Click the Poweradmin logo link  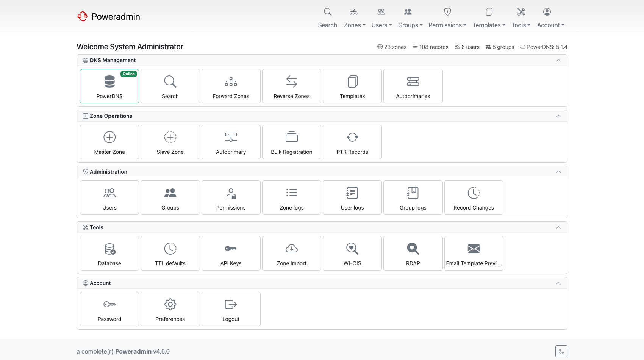tap(109, 16)
